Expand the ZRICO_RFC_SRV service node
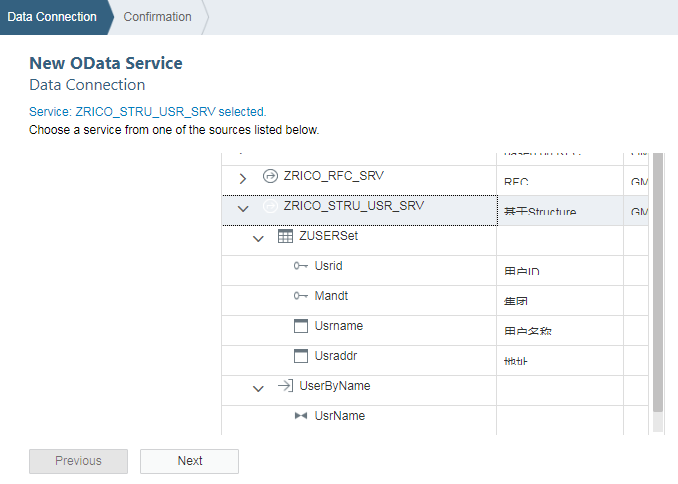This screenshot has width=678, height=484. pos(243,178)
